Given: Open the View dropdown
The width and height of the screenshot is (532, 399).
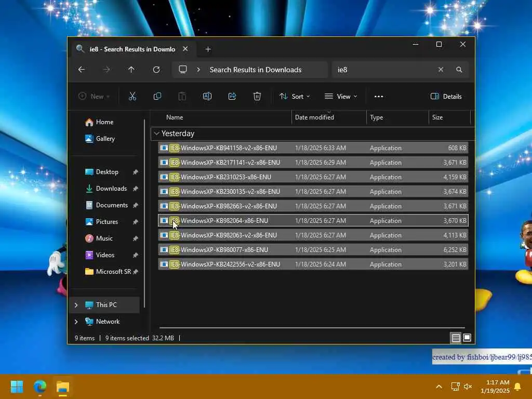Looking at the screenshot, I should tap(341, 96).
